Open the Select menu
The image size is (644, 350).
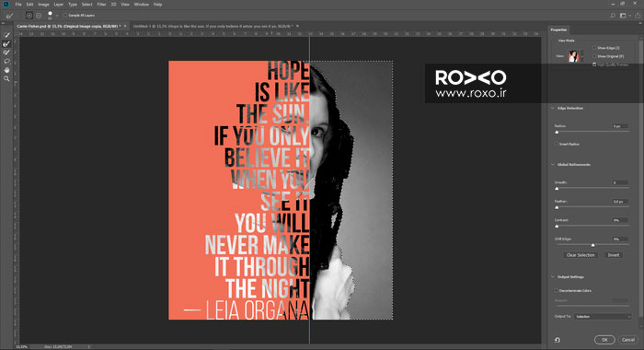pyautogui.click(x=87, y=5)
